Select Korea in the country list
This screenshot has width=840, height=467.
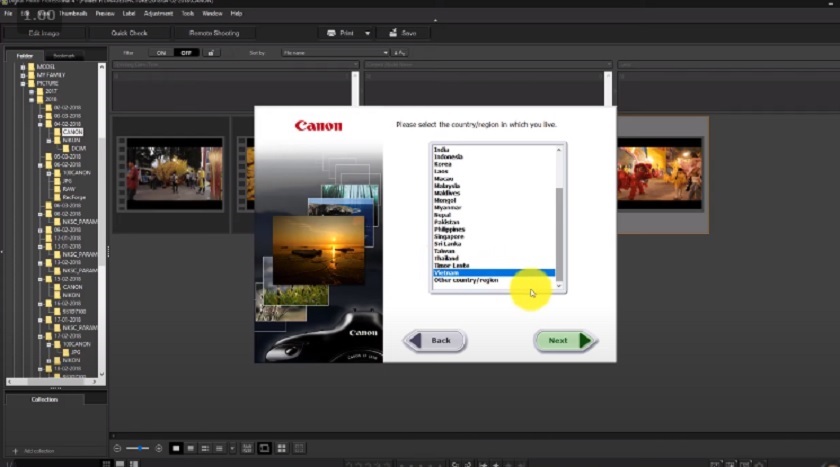[x=442, y=164]
